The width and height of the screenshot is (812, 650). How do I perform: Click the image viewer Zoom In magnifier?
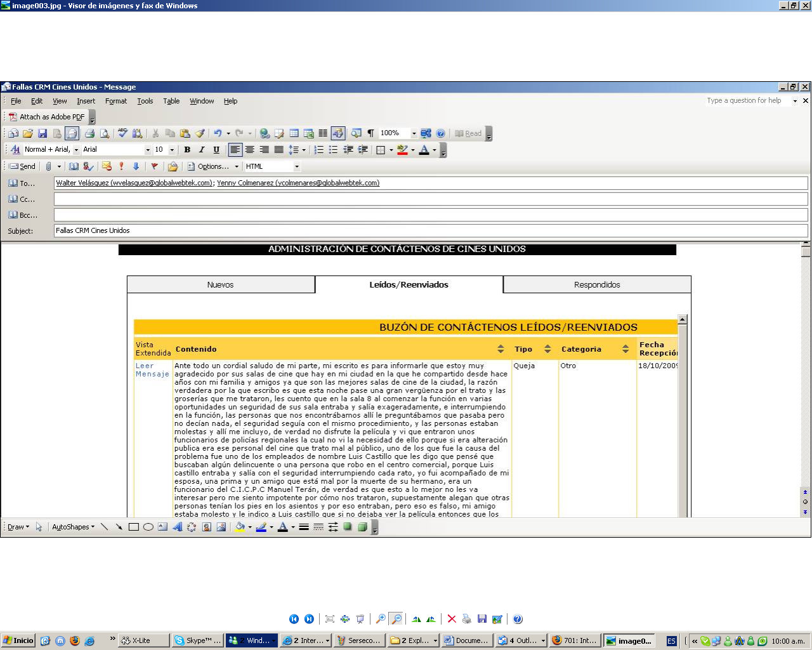coord(381,619)
